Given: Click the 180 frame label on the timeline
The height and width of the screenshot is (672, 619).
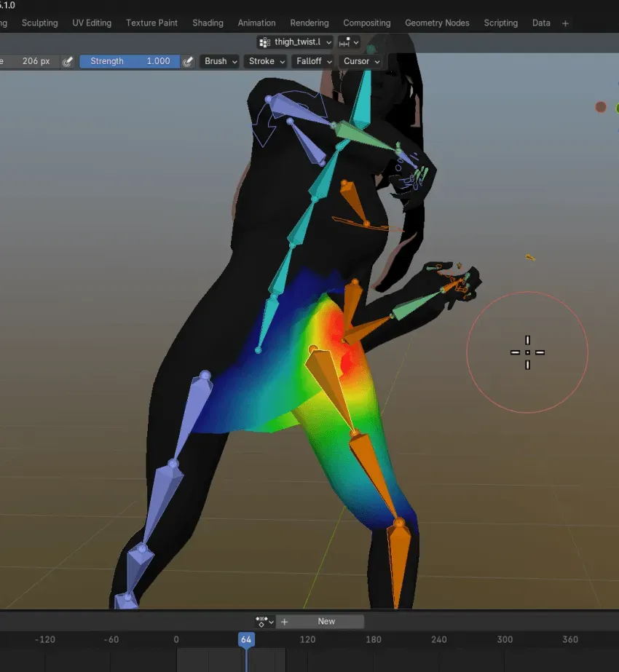Looking at the screenshot, I should 374,639.
